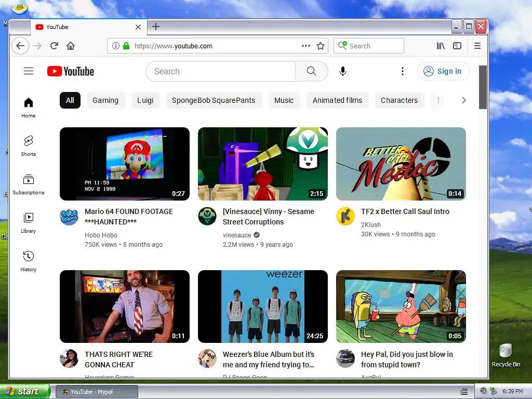Reload the current page

(54, 46)
